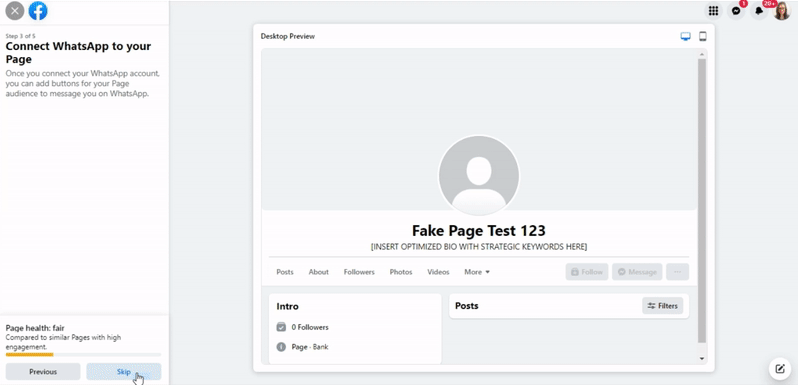
Task: Switch to mobile preview phone icon
Action: coord(703,36)
